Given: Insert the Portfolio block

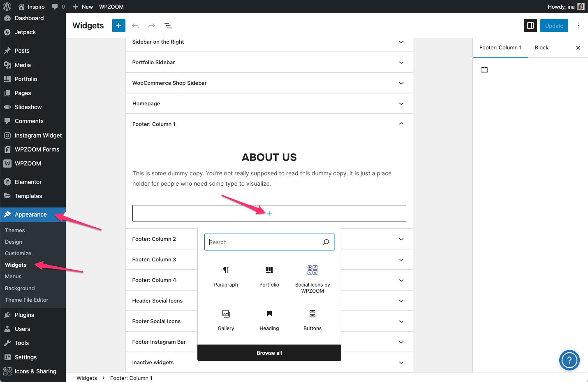Looking at the screenshot, I should [269, 276].
